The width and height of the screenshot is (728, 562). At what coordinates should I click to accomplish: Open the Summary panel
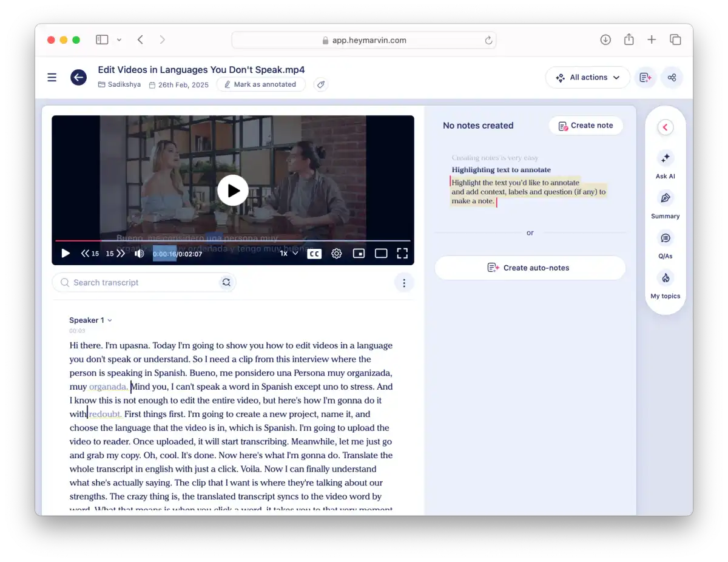[666, 205]
